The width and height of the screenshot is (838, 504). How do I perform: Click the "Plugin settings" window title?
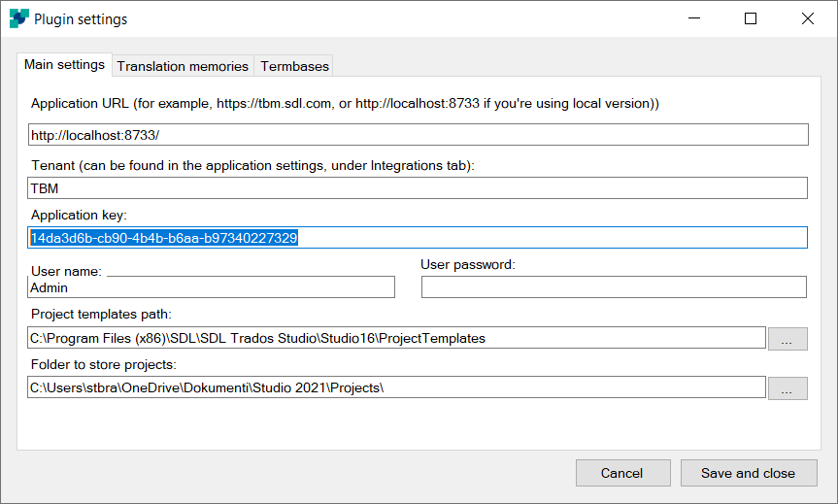(x=81, y=19)
